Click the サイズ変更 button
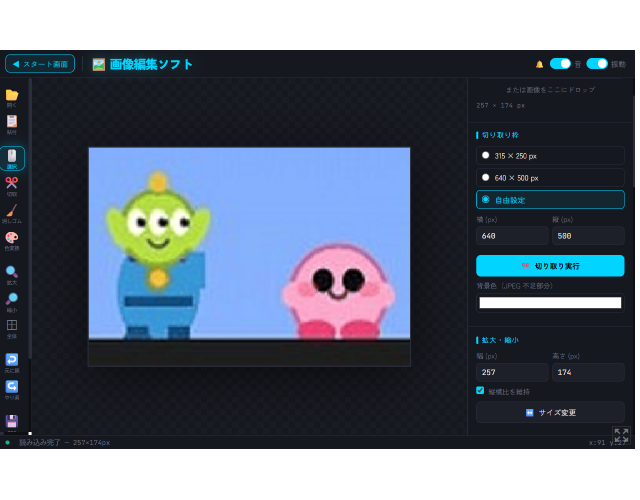Image resolution: width=640 pixels, height=500 pixels. [550, 412]
